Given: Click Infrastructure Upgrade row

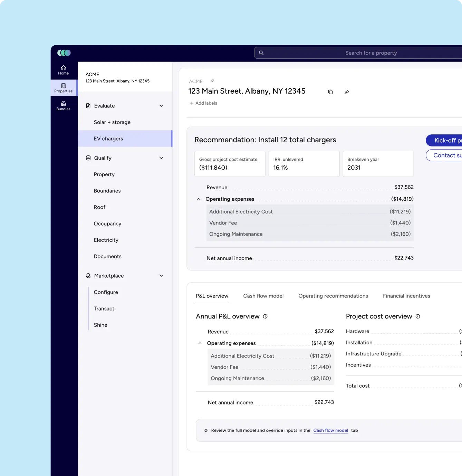Looking at the screenshot, I should click(404, 354).
